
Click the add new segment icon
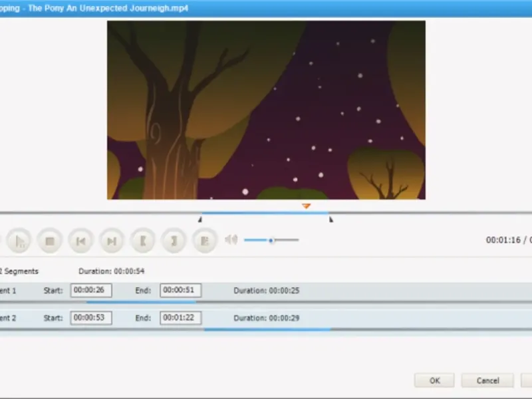coord(205,241)
